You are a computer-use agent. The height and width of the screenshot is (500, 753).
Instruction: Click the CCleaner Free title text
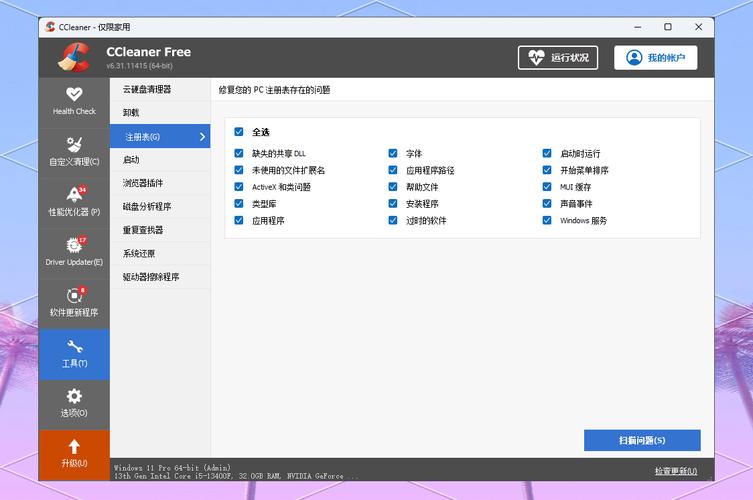148,52
